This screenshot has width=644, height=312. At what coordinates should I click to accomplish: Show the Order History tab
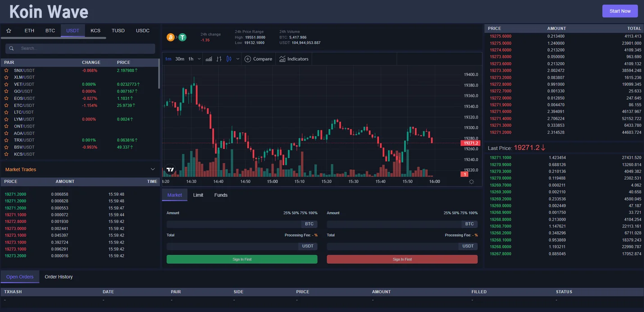tap(59, 277)
